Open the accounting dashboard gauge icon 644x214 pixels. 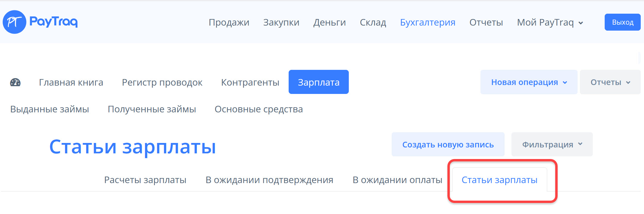point(15,82)
